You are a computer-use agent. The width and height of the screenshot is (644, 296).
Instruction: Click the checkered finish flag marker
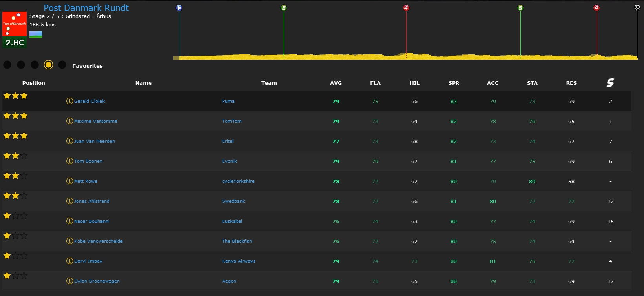(637, 8)
